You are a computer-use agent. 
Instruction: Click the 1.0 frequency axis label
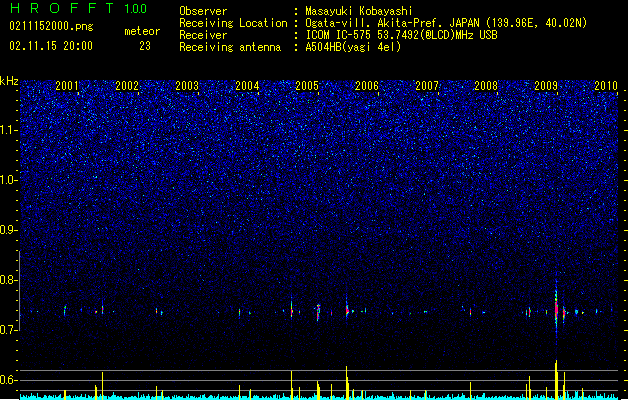click(9, 180)
